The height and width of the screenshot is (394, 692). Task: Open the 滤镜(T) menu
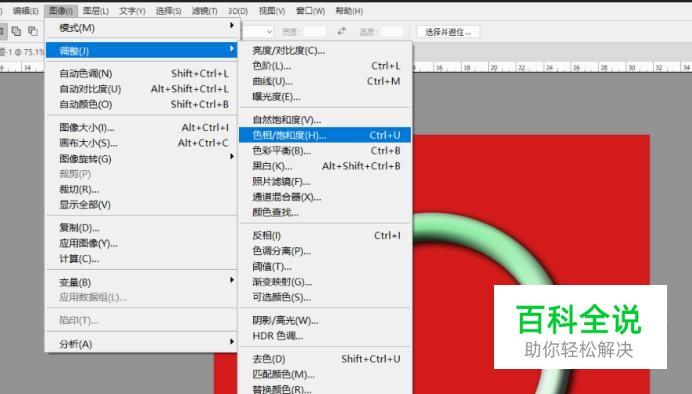point(205,11)
